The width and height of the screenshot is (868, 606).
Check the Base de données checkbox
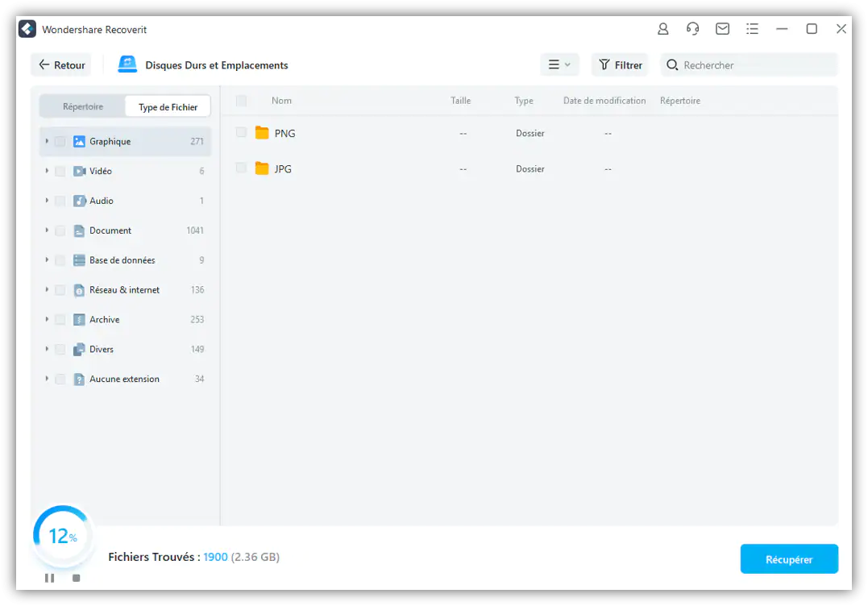click(x=60, y=260)
